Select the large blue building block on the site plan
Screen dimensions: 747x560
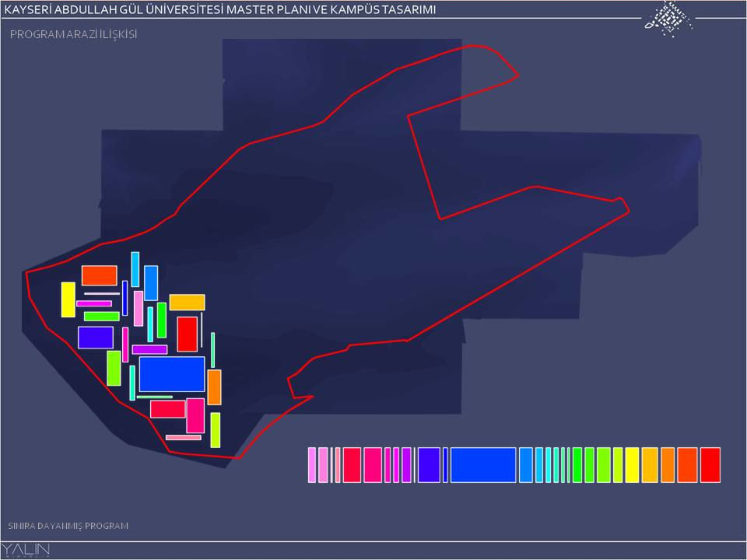click(x=172, y=374)
